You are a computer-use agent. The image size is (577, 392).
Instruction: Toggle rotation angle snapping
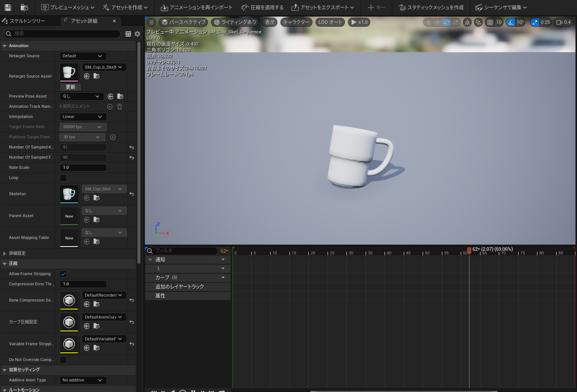[510, 22]
